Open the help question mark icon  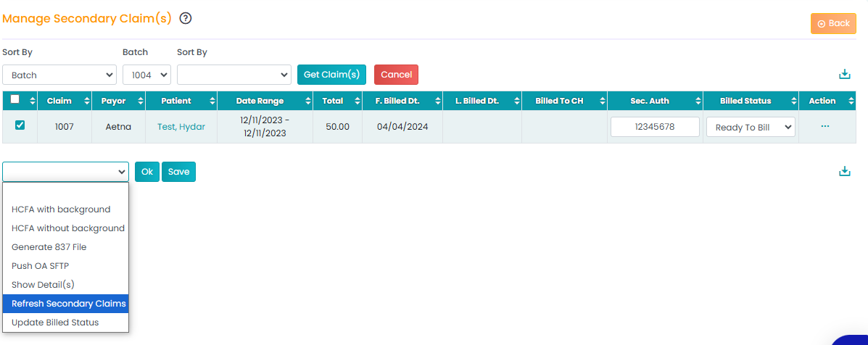point(186,18)
